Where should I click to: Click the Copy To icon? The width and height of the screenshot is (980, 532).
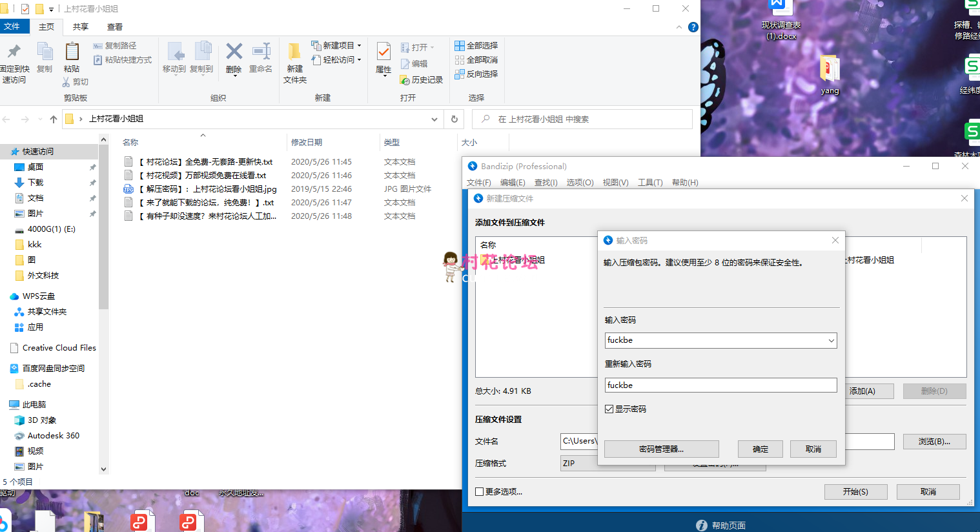[x=202, y=52]
